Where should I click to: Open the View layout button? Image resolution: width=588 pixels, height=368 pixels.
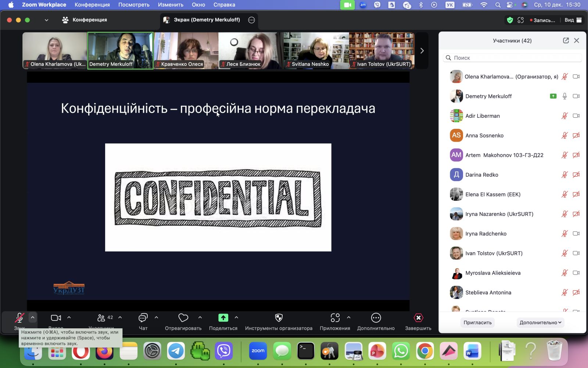coord(573,20)
